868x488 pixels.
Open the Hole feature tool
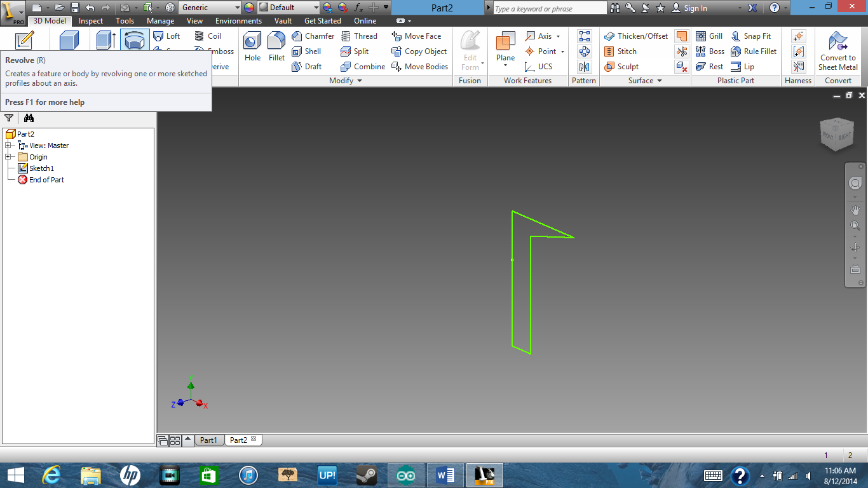pos(252,44)
